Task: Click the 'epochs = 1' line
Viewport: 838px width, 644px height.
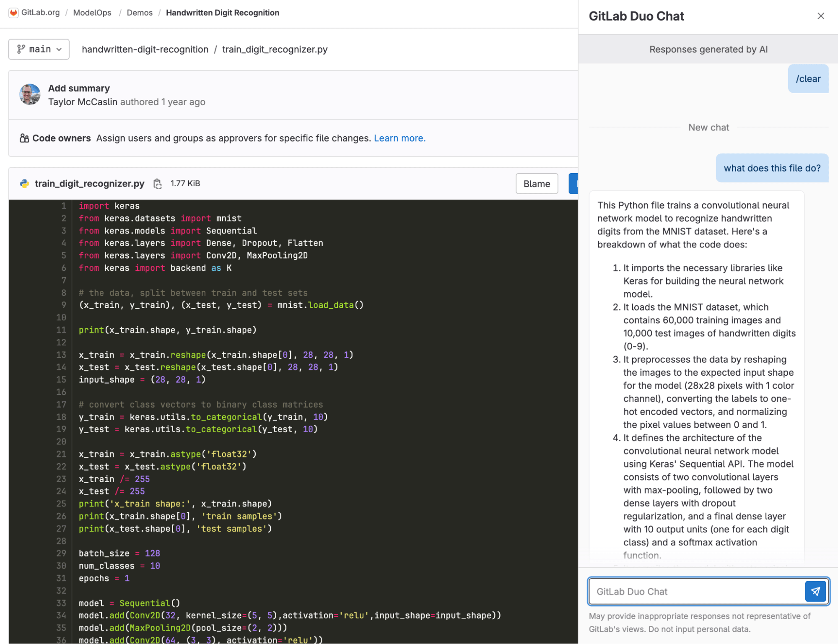Action: click(104, 578)
